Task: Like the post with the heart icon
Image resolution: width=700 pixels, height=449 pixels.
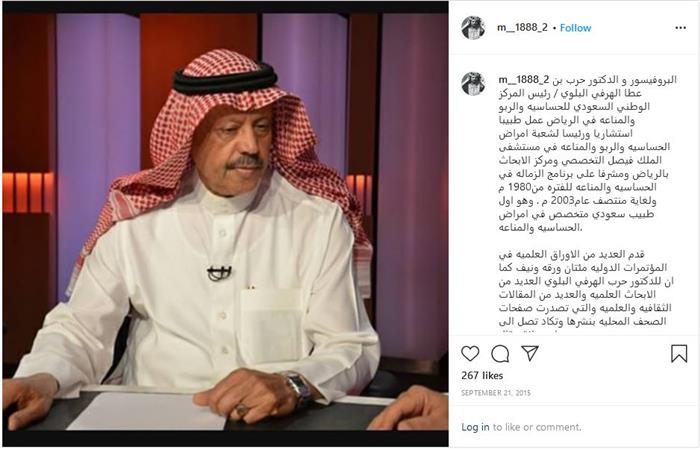Action: pyautogui.click(x=470, y=353)
